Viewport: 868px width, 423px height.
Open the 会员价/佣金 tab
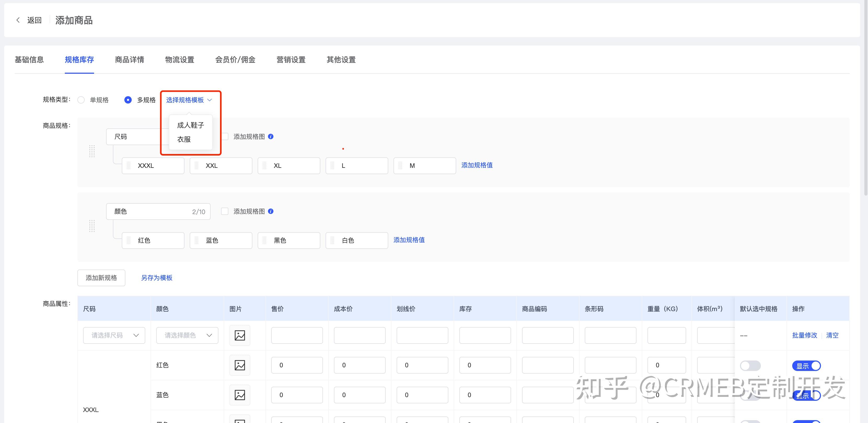(235, 60)
